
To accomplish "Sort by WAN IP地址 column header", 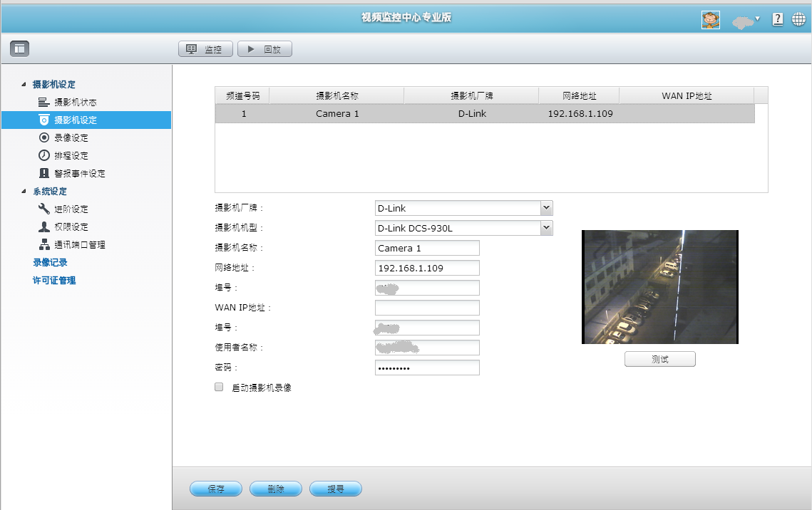I will [x=687, y=95].
